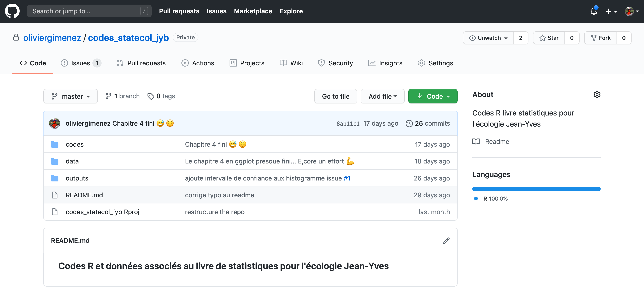
Task: Open the Add file dropdown
Action: click(x=382, y=96)
